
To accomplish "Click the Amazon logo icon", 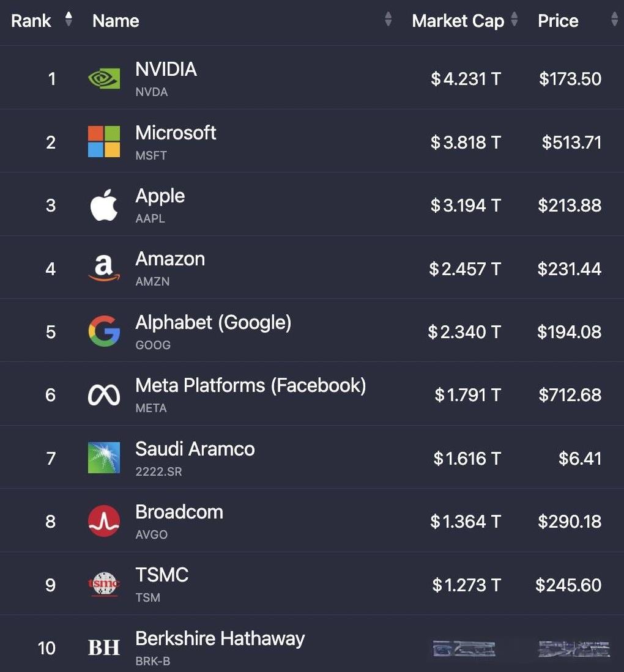I will click(x=104, y=268).
